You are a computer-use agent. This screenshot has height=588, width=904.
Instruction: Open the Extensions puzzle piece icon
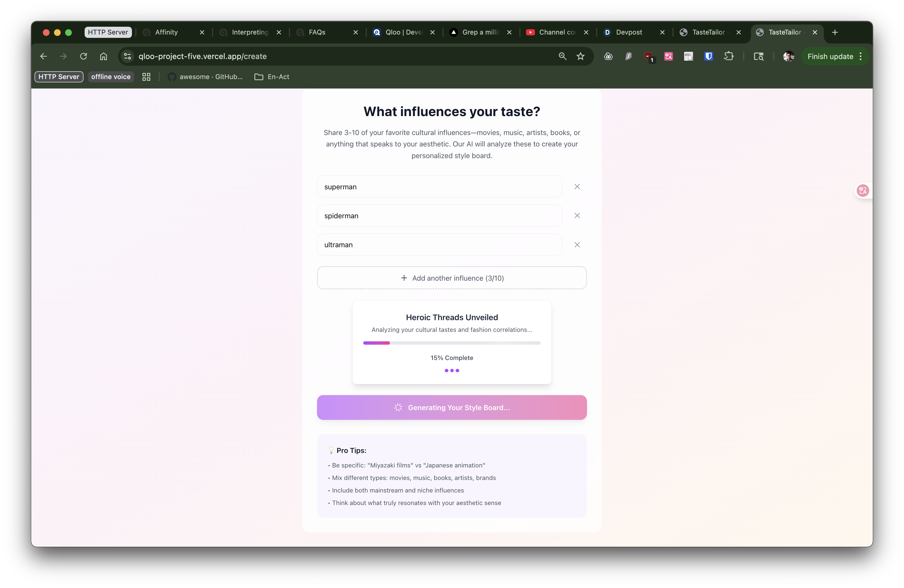pyautogui.click(x=729, y=56)
